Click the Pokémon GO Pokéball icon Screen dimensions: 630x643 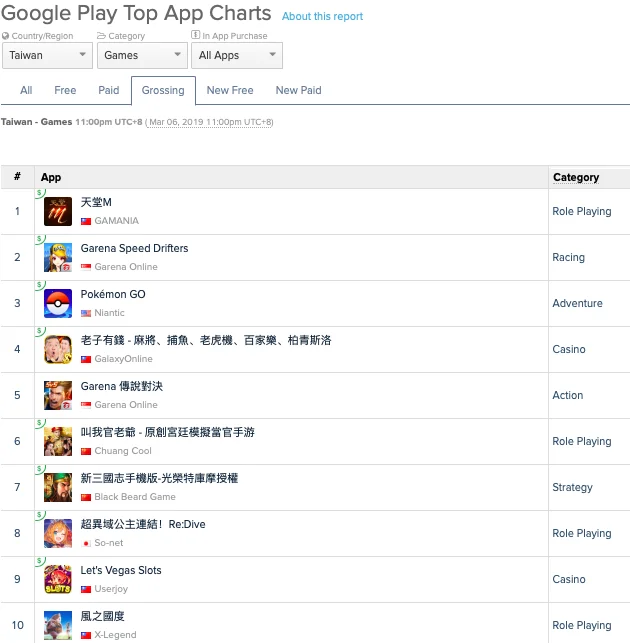[58, 303]
